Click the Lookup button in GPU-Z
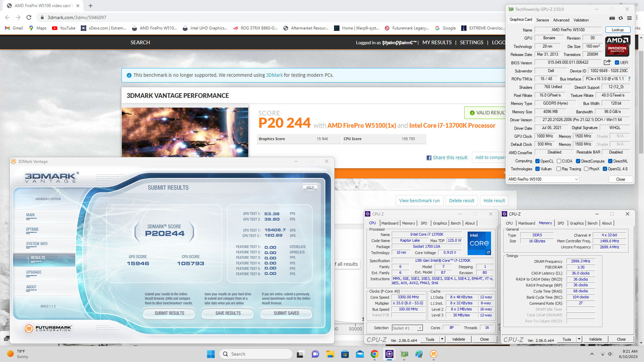 coord(618,30)
